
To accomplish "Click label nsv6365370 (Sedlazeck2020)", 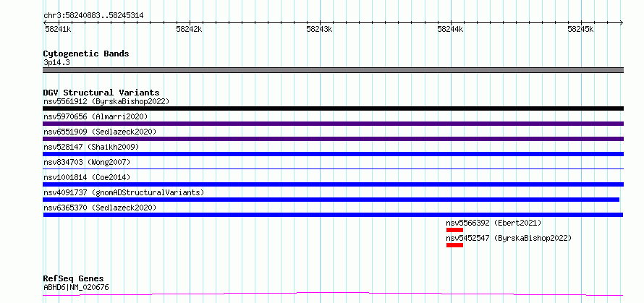I will 100,208.
